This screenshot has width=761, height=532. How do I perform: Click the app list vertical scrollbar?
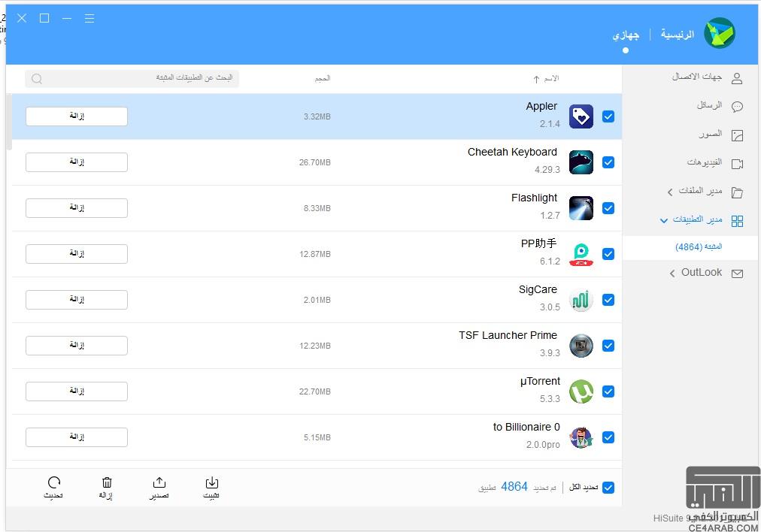point(9,122)
